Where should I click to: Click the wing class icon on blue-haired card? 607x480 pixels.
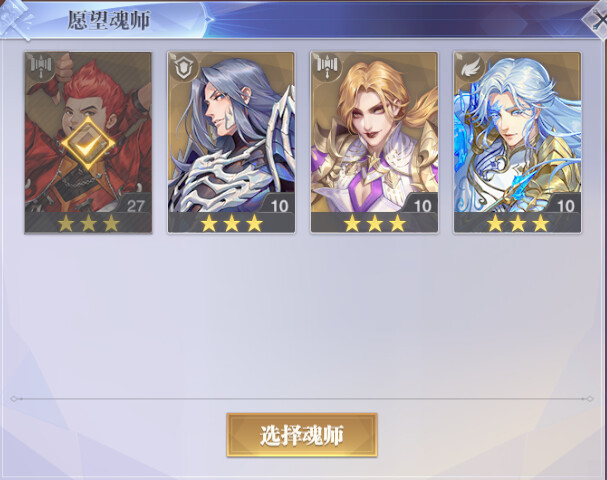coord(470,67)
